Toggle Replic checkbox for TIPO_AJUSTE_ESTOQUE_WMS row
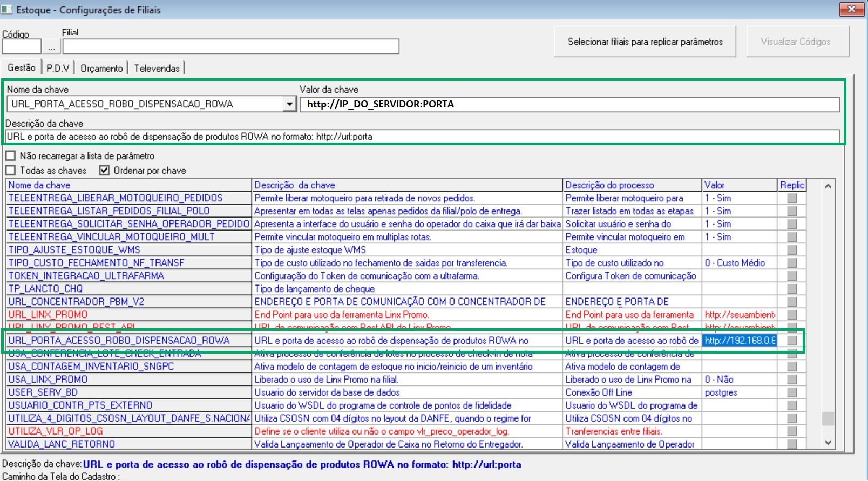The image size is (868, 481). pyautogui.click(x=792, y=250)
